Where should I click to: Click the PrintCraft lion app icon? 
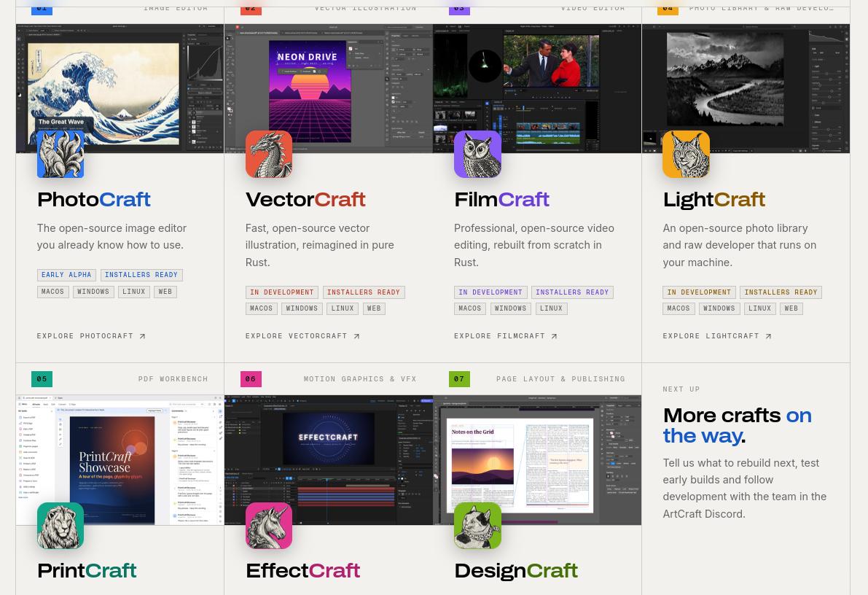60,526
